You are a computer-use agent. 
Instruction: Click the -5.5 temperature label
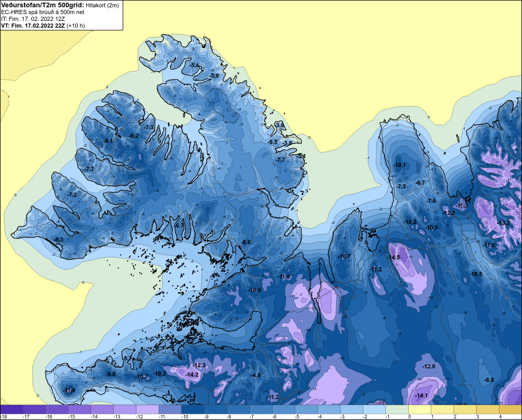coord(272,142)
